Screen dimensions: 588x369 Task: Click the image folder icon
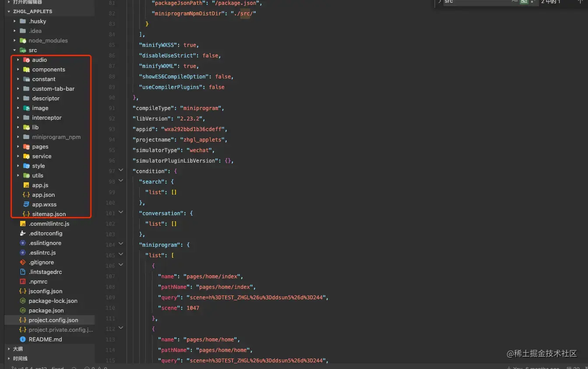pos(26,108)
